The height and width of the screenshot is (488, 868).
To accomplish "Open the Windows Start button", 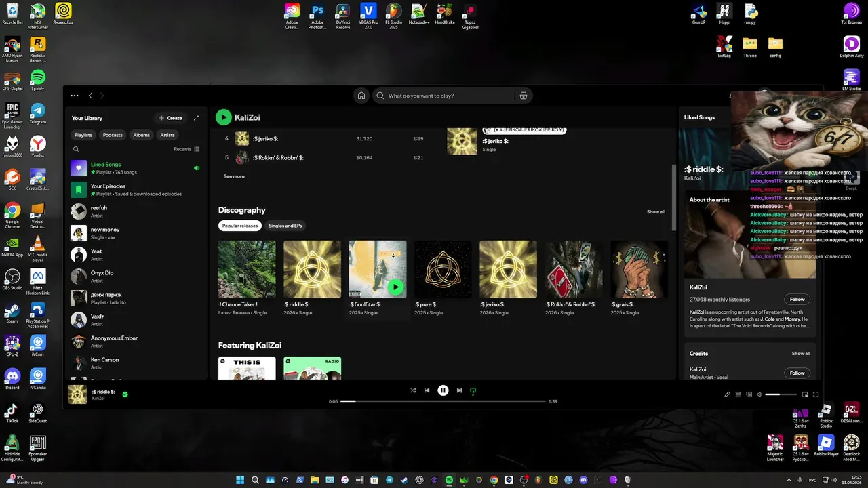I will (x=240, y=480).
